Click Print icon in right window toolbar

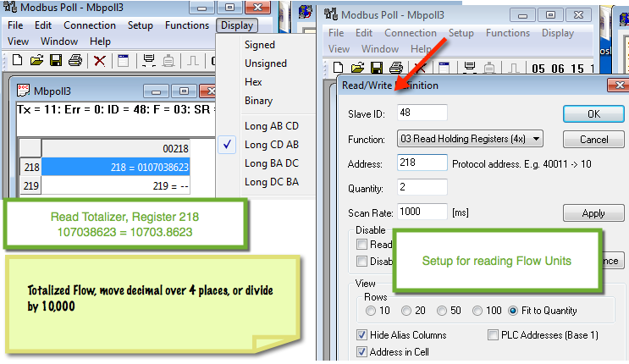[396, 68]
